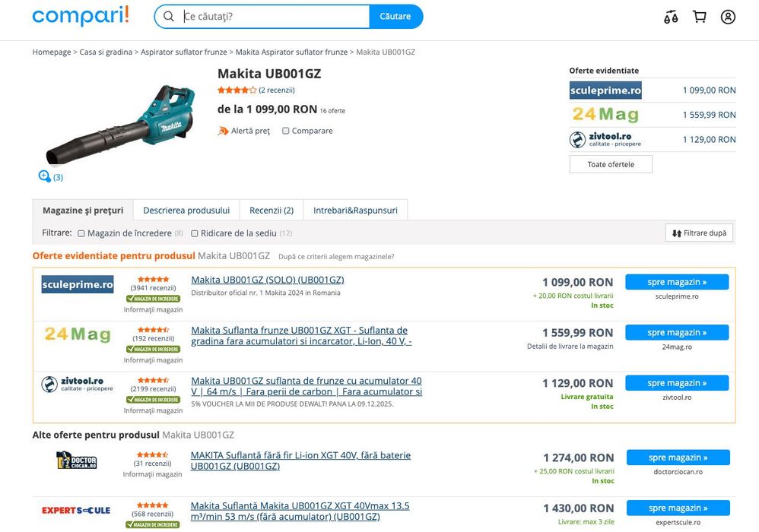
Task: Tick the Comparare checkbox
Action: coord(286,131)
